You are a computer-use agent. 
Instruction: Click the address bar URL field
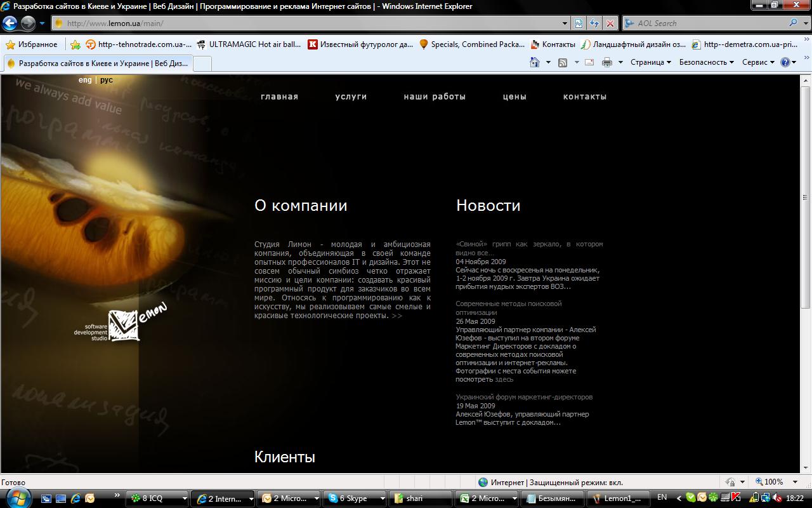[311, 23]
